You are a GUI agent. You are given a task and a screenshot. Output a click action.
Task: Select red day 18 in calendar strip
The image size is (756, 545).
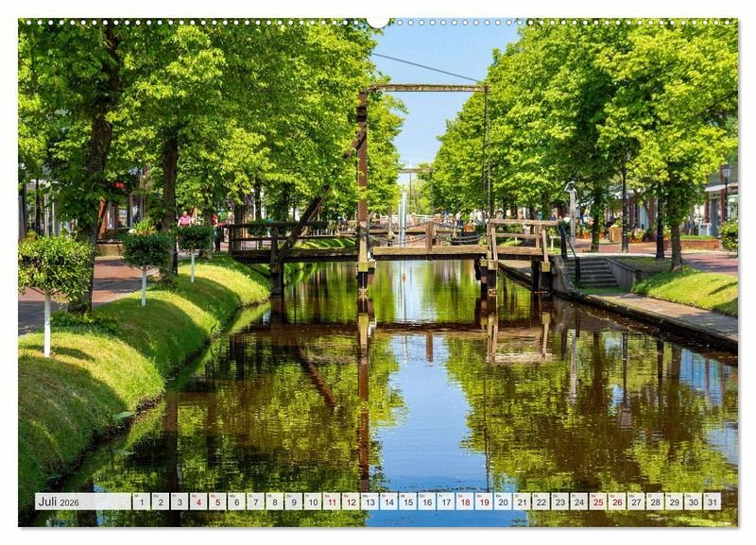[x=465, y=502]
